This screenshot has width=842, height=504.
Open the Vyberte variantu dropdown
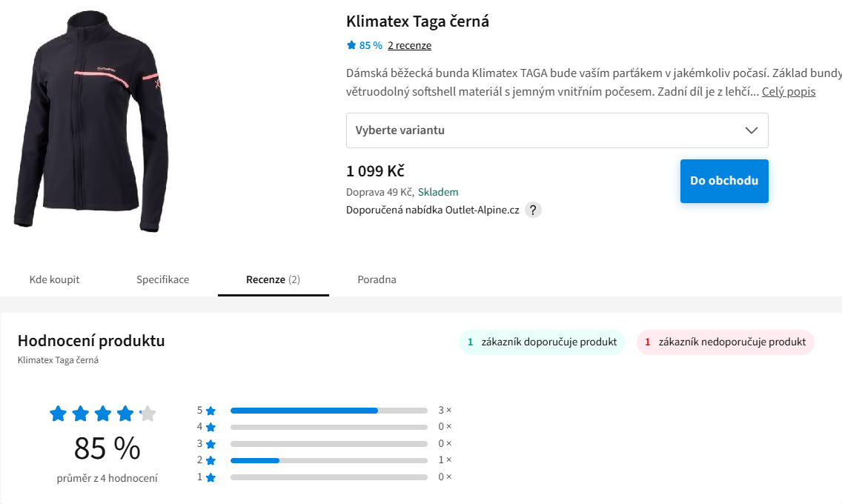pos(557,130)
